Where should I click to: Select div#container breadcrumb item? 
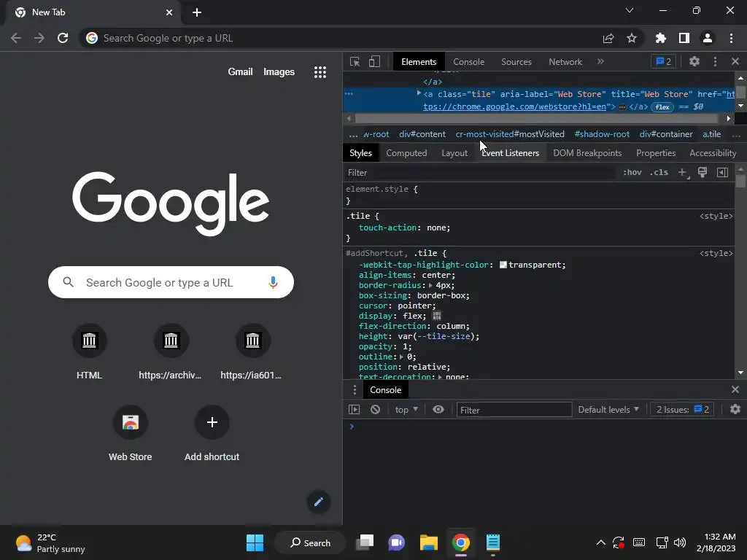(x=665, y=134)
